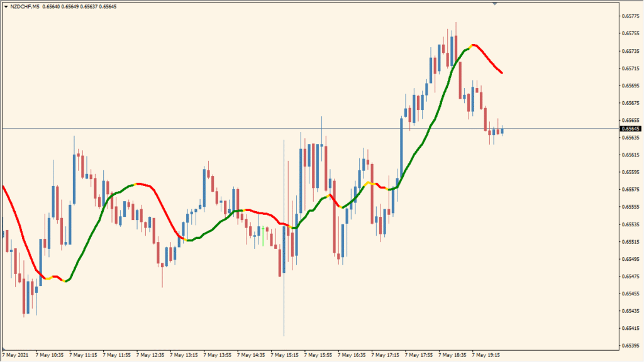Click the 0.65455 price scale label
Viewport: 644px width, 362px height.
click(630, 293)
